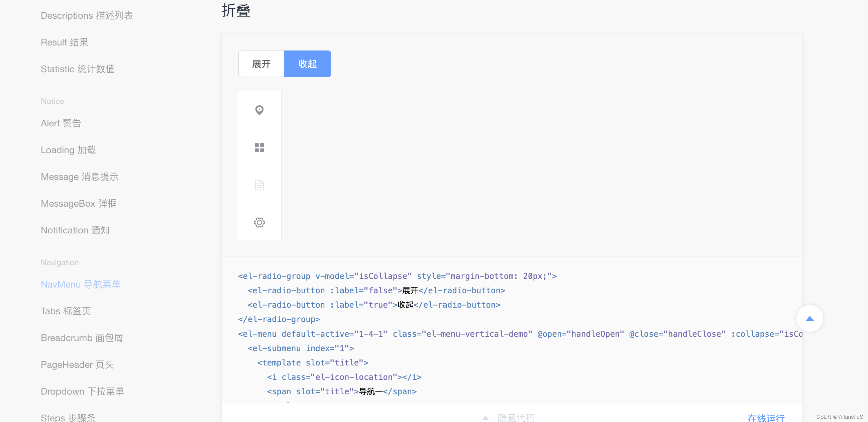This screenshot has height=422, width=868.
Task: Click the 在线运行 link
Action: 766,418
